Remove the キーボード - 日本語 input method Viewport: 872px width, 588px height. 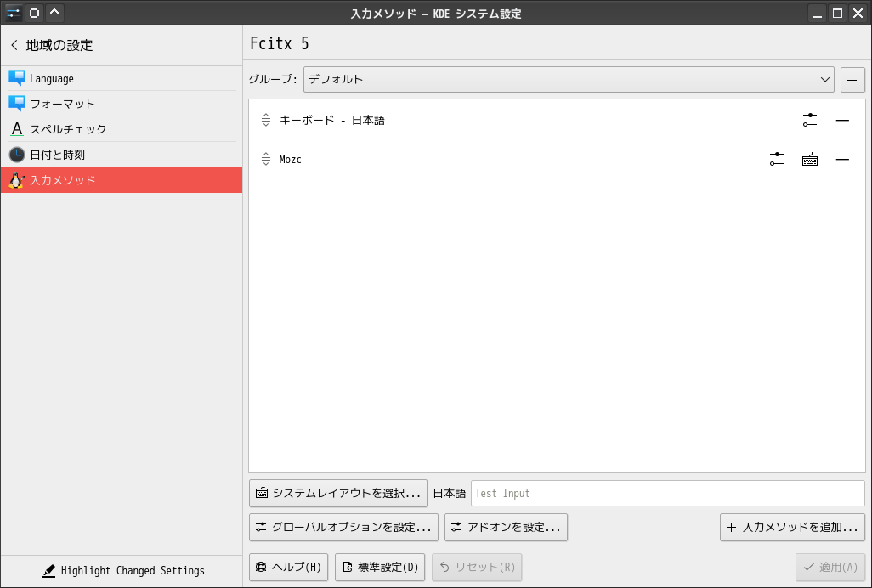[x=842, y=120]
